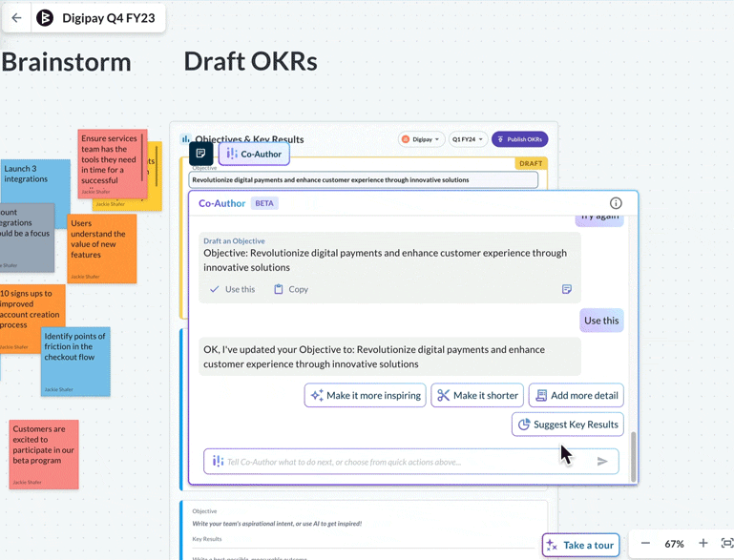This screenshot has height=560, width=734.
Task: Open the Digipay team dropdown
Action: 421,139
